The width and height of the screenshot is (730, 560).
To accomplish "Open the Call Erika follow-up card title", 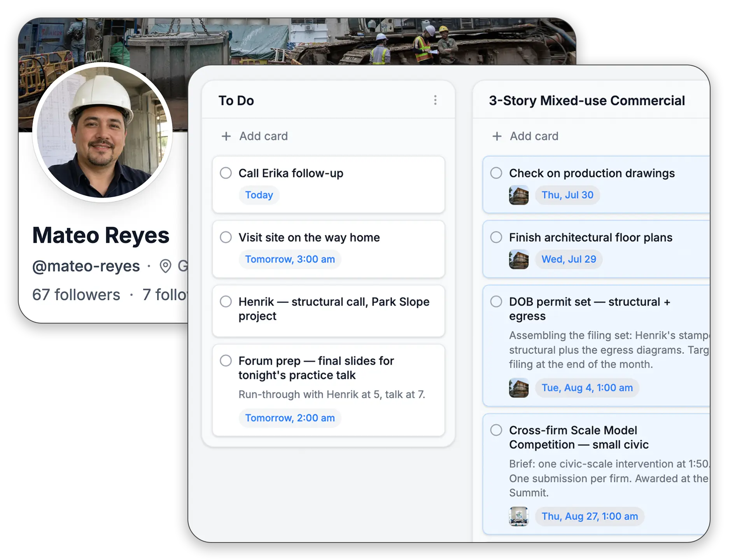I will coord(291,173).
